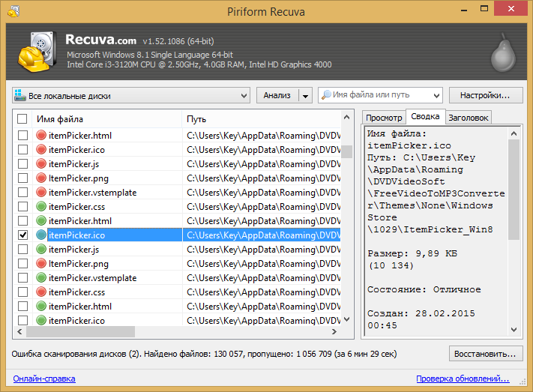Check the box for green itemPicker.css

[22, 206]
